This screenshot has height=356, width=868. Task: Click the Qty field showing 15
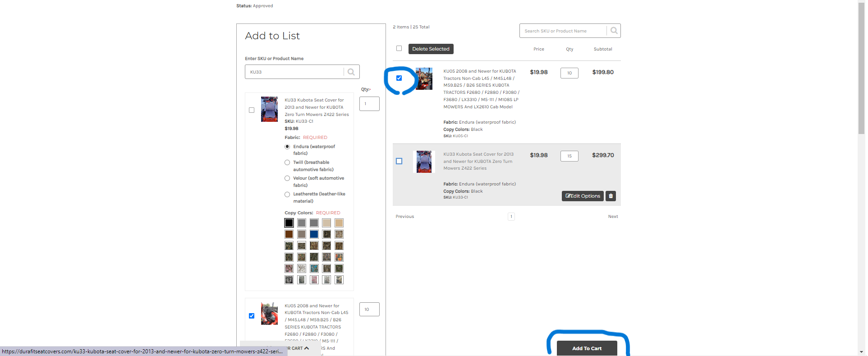tap(569, 156)
